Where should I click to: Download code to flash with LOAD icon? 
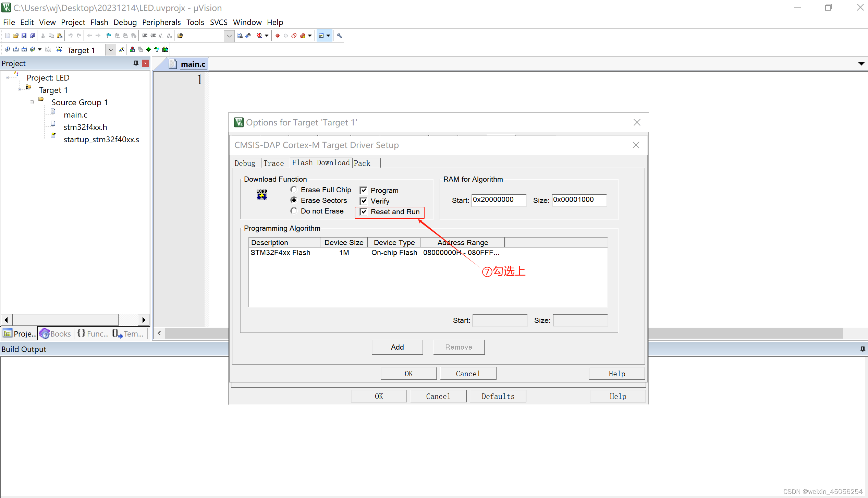(59, 49)
